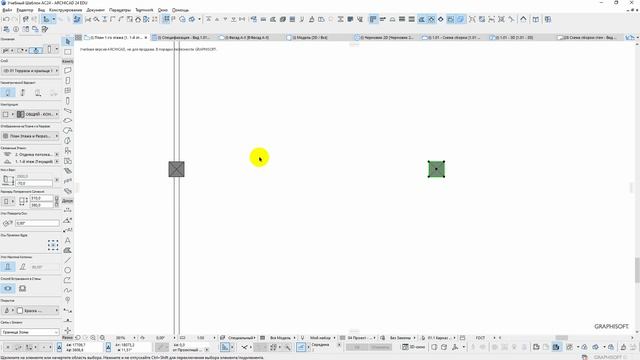640x360 pixels.
Task: Toggle the highlighted guide lines button in bottom bar
Action: (224, 347)
